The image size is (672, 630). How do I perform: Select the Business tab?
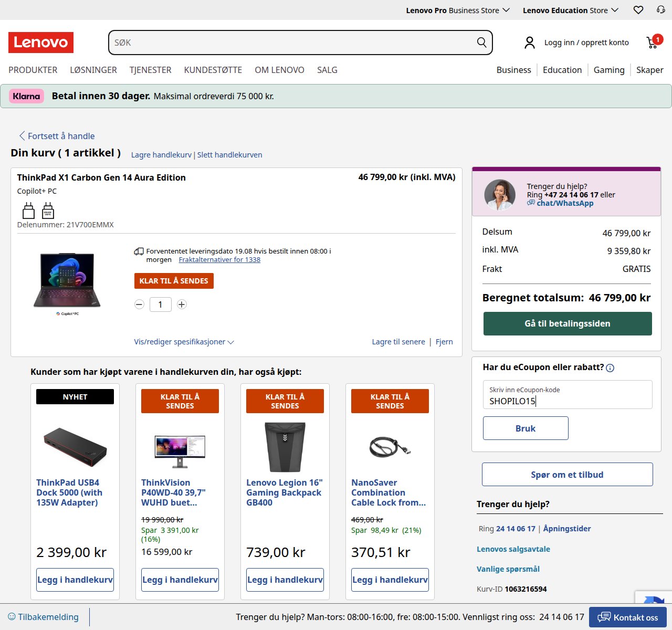point(514,70)
